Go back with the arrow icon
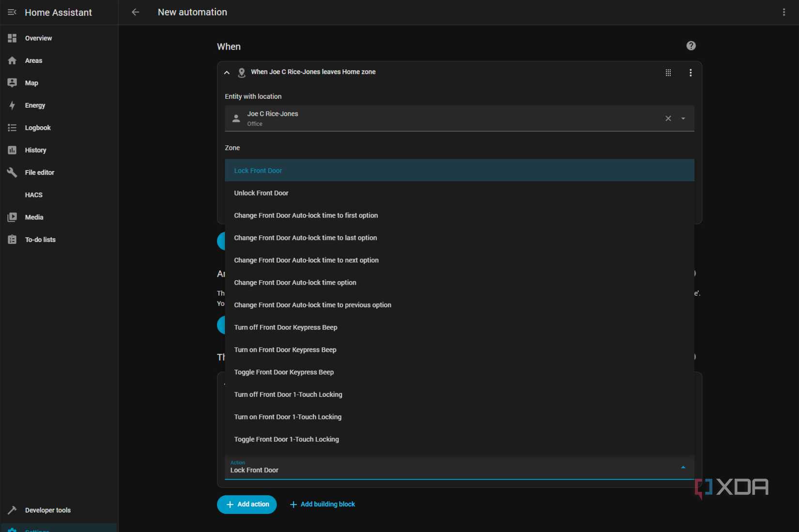Screen dimensions: 799x532 (136, 12)
